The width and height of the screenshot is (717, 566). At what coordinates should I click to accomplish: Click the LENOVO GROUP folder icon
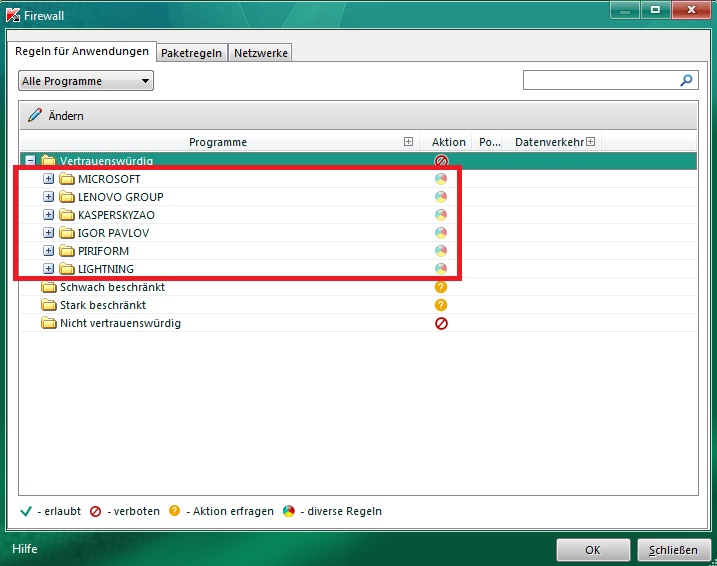67,197
